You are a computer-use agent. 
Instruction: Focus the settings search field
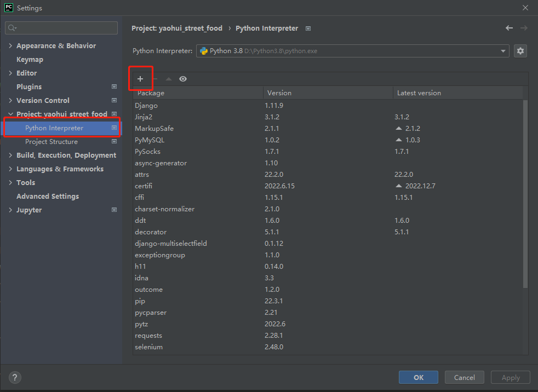(x=61, y=28)
